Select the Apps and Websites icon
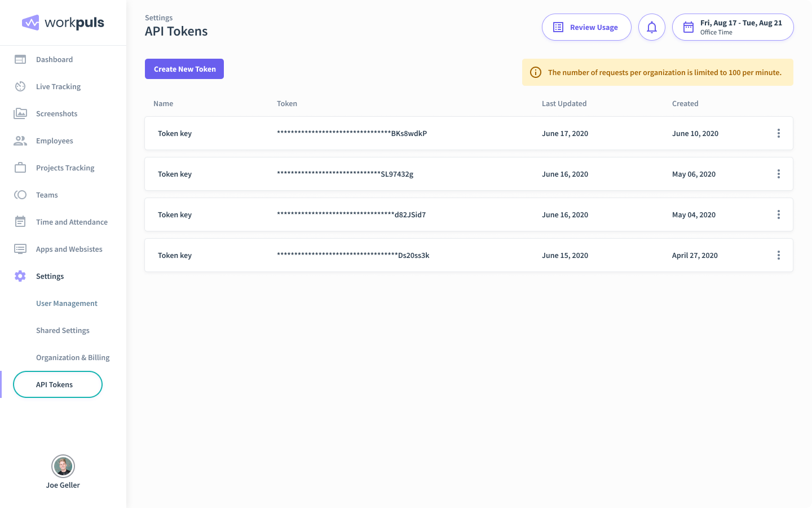Viewport: 812px width, 508px height. [x=20, y=249]
